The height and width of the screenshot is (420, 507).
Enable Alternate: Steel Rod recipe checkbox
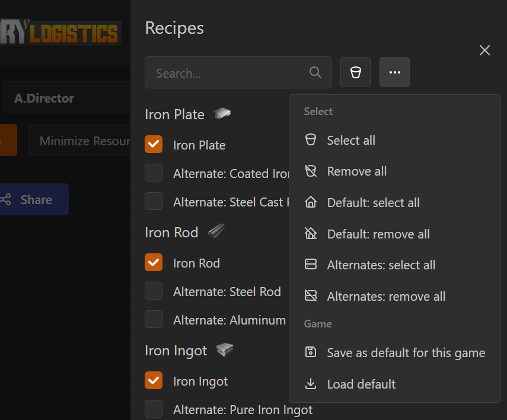point(154,291)
